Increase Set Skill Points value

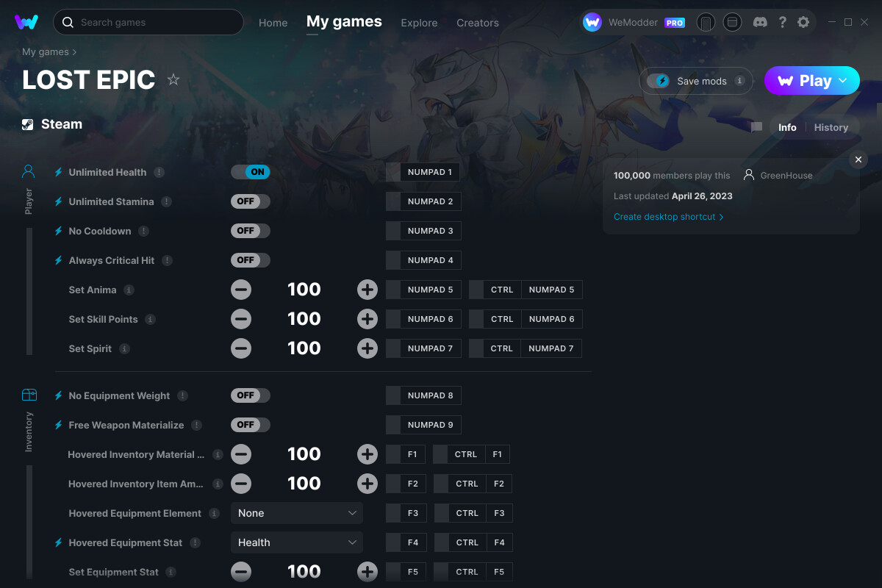point(367,319)
